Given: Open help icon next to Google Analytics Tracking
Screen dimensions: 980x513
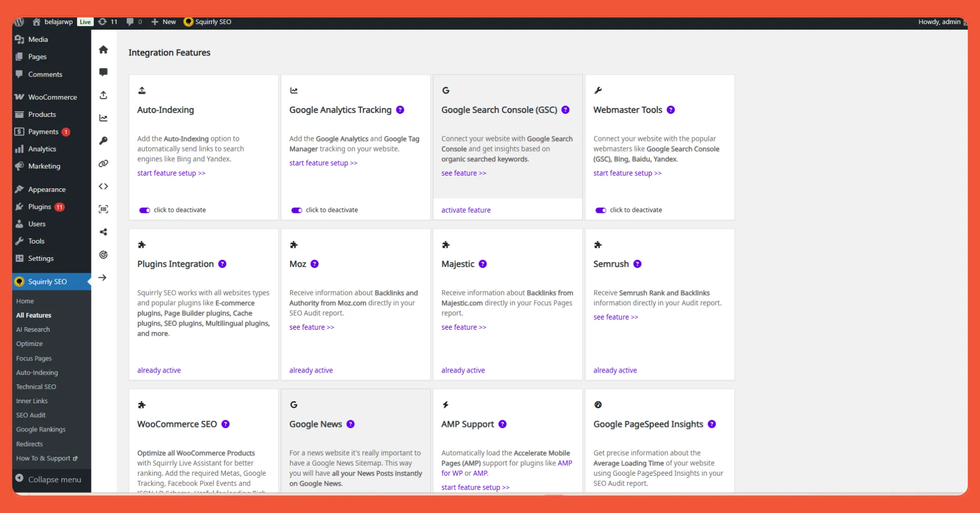Looking at the screenshot, I should (400, 110).
